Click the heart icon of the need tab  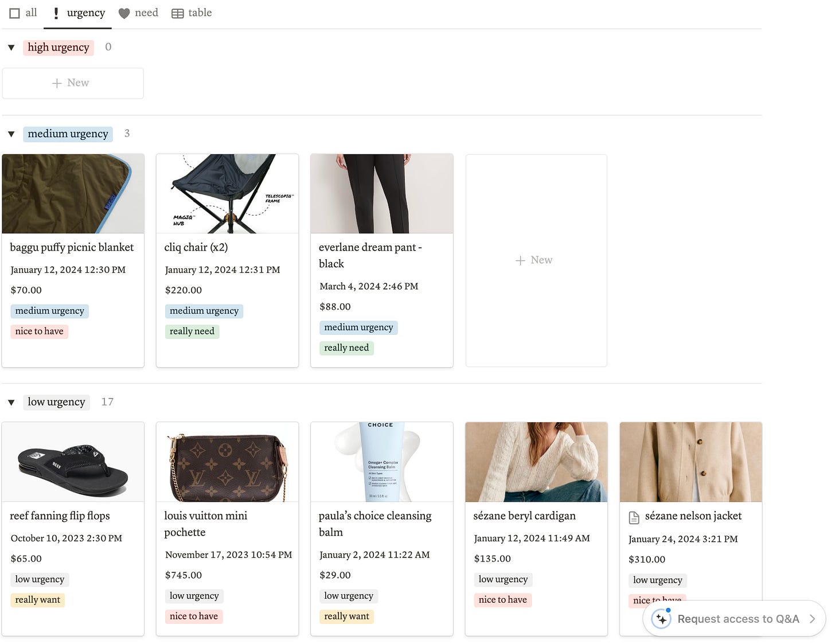pos(124,13)
